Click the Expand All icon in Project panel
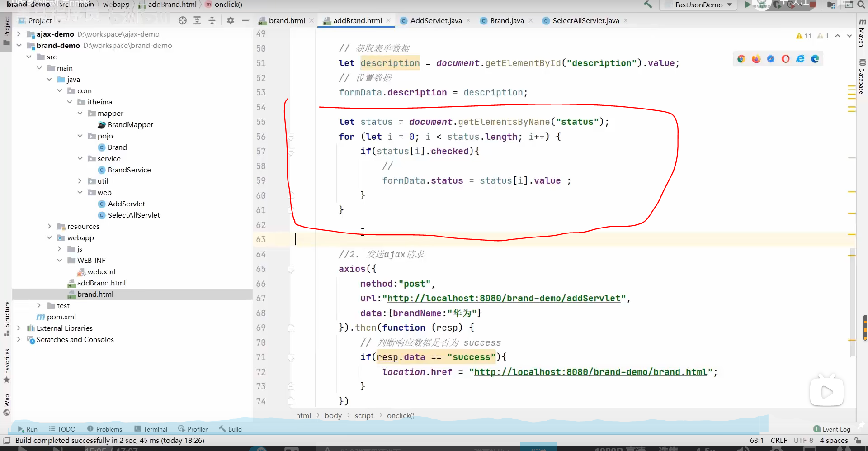The height and width of the screenshot is (451, 868). click(197, 20)
